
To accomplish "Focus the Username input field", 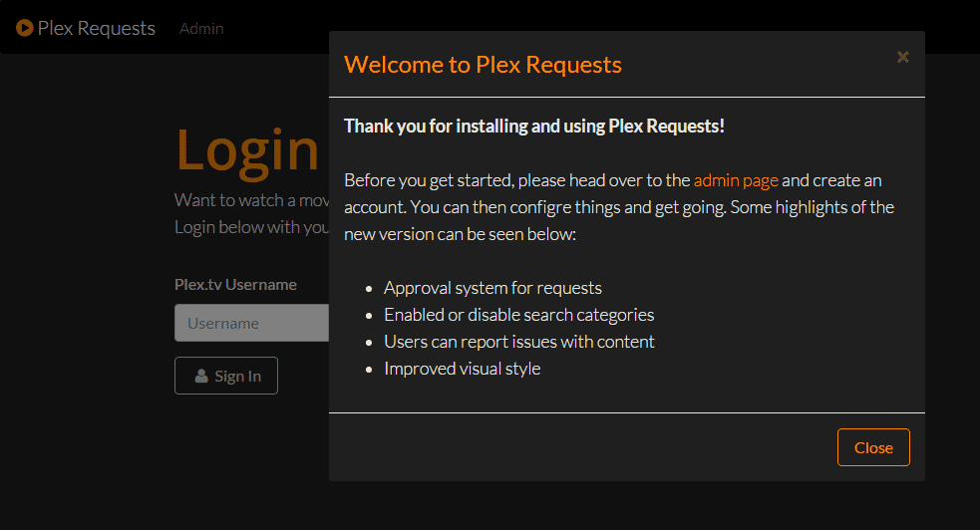I will click(251, 323).
